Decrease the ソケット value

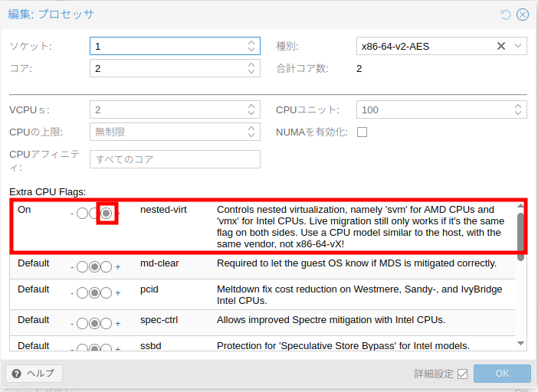pos(251,49)
